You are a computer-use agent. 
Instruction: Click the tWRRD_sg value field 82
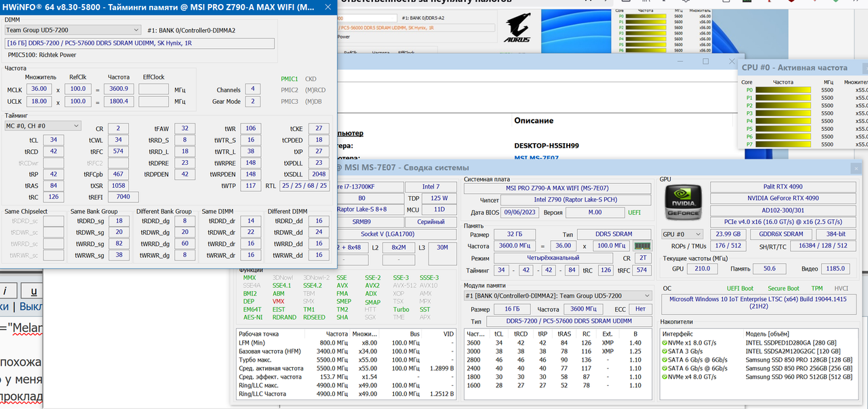(x=119, y=244)
